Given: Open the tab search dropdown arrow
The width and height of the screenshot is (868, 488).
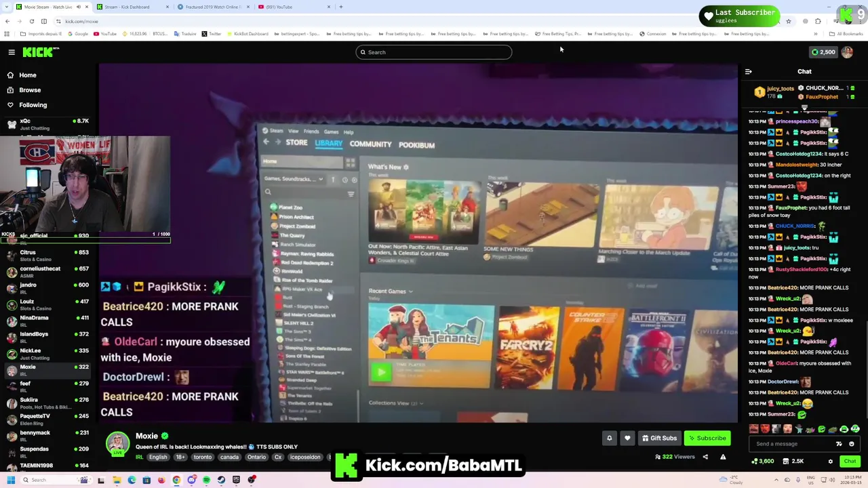Looking at the screenshot, I should coord(7,7).
